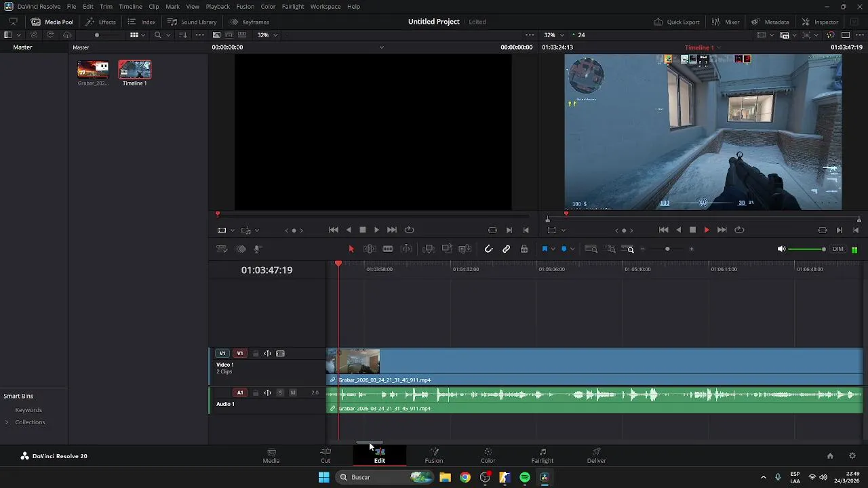Screen dimensions: 868x488
Task: Open Timeline View Options icon
Action: [x=222, y=249]
